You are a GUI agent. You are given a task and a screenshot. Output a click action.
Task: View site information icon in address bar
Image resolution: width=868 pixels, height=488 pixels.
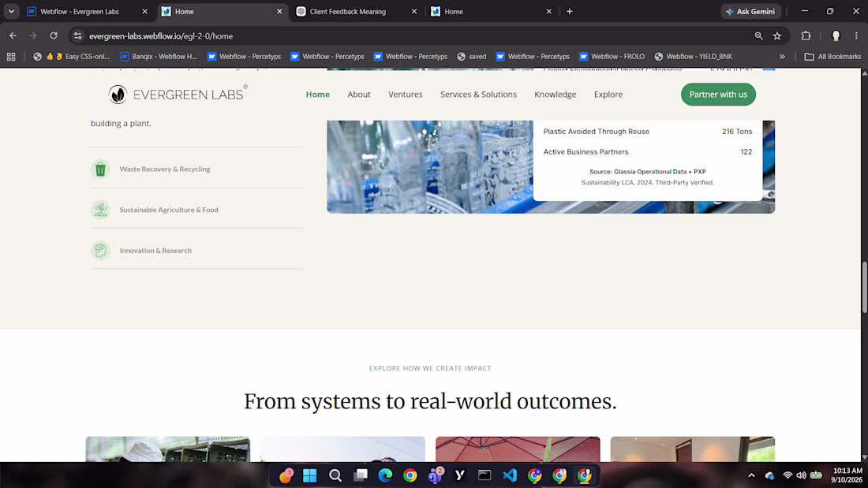pyautogui.click(x=78, y=36)
